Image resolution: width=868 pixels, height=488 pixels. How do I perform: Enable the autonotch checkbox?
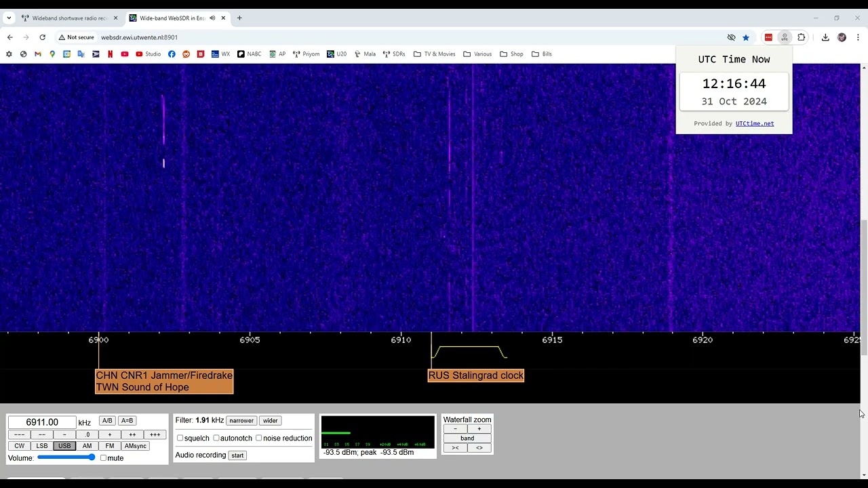tap(216, 438)
